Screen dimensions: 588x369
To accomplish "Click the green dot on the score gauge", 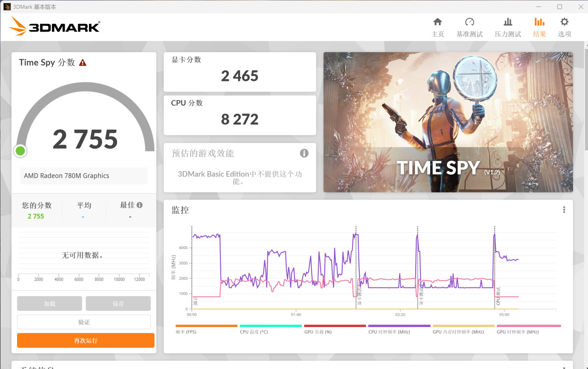I will click(20, 150).
